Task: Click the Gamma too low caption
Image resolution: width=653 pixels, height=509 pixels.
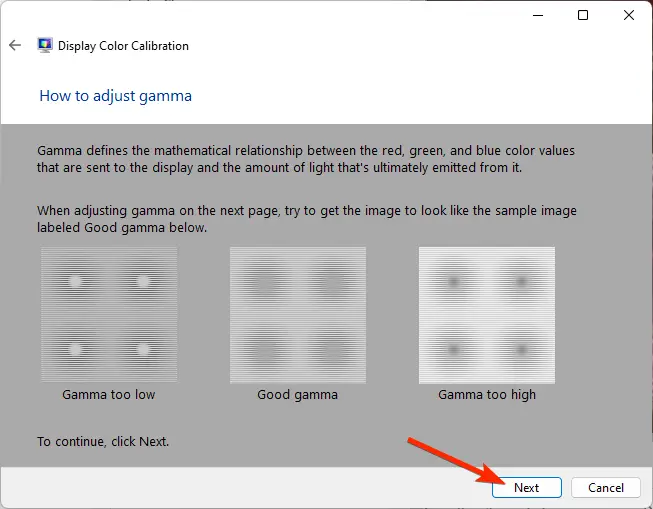Action: (x=109, y=394)
